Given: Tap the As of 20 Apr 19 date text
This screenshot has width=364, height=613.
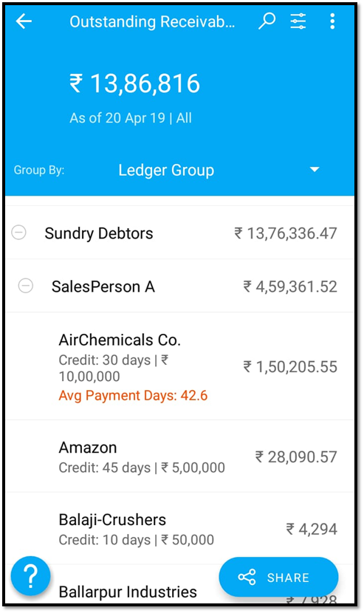Looking at the screenshot, I should [117, 118].
